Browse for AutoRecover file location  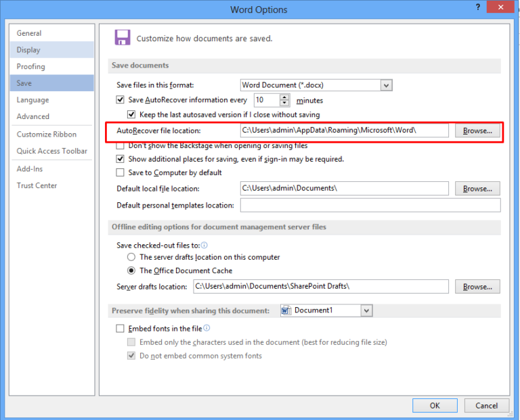coord(477,131)
